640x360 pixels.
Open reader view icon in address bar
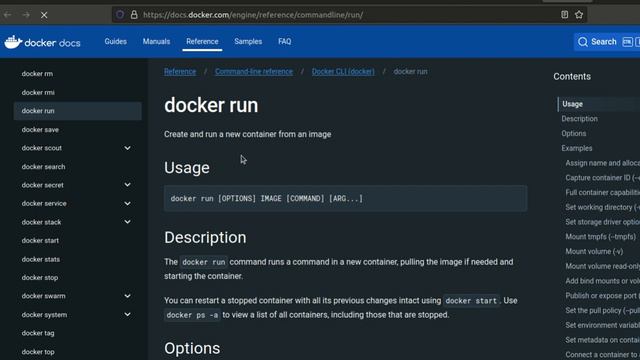pos(564,15)
